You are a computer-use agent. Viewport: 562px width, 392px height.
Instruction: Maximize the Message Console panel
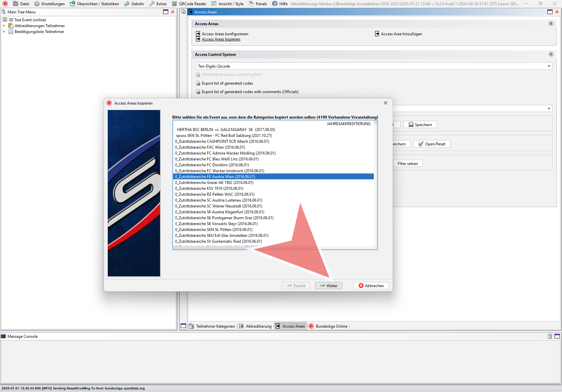coord(557,336)
